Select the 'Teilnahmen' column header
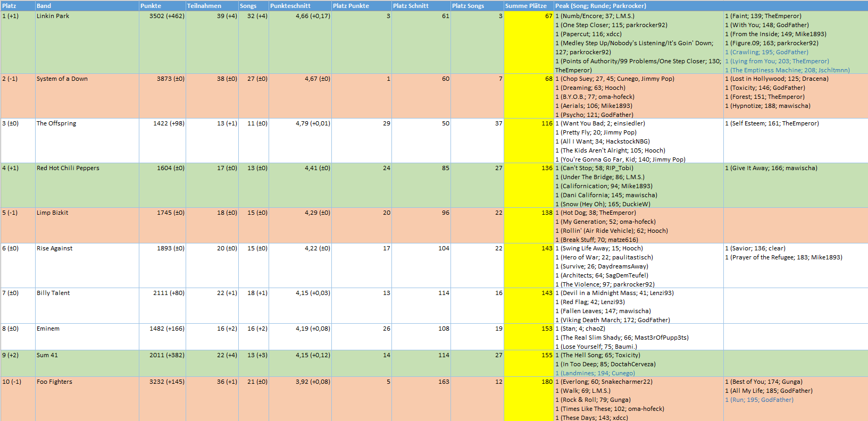 click(x=212, y=6)
